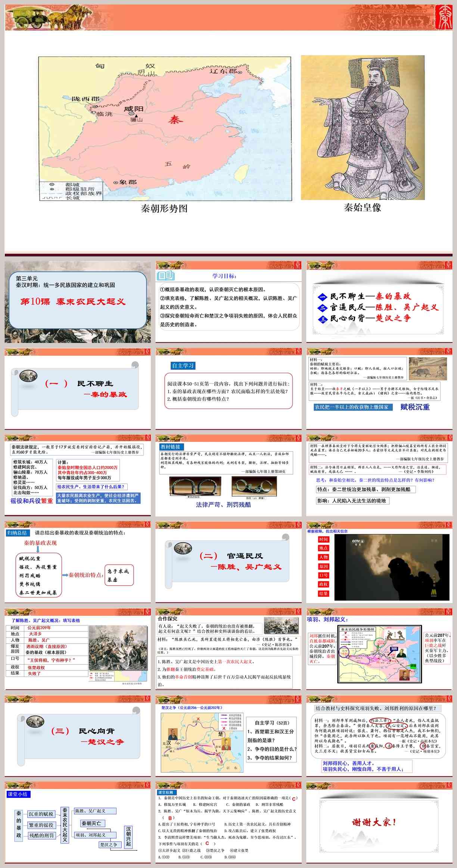Click the blue right arrow before 秦朝统治特点

[65, 575]
